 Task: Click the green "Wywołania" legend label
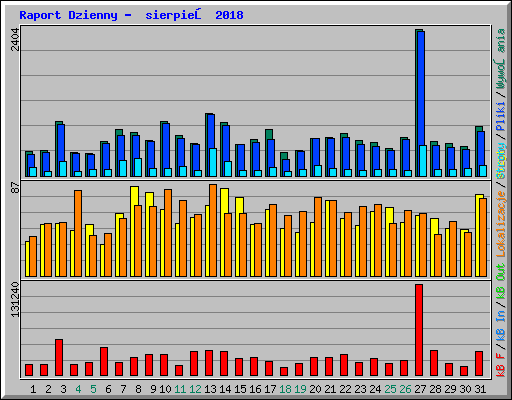click(501, 59)
